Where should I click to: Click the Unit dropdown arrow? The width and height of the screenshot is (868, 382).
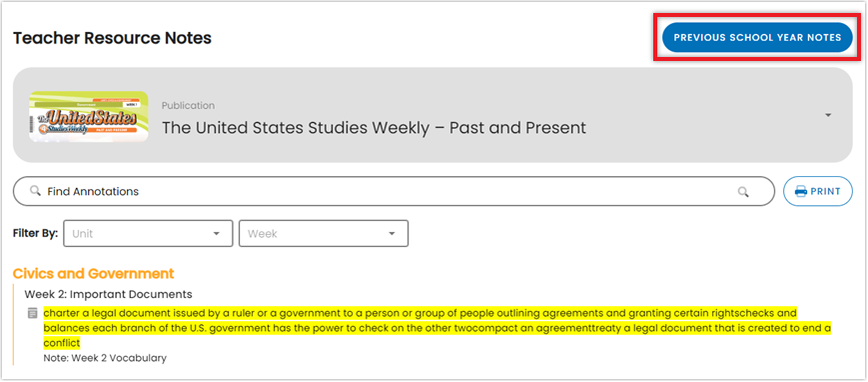tap(217, 233)
